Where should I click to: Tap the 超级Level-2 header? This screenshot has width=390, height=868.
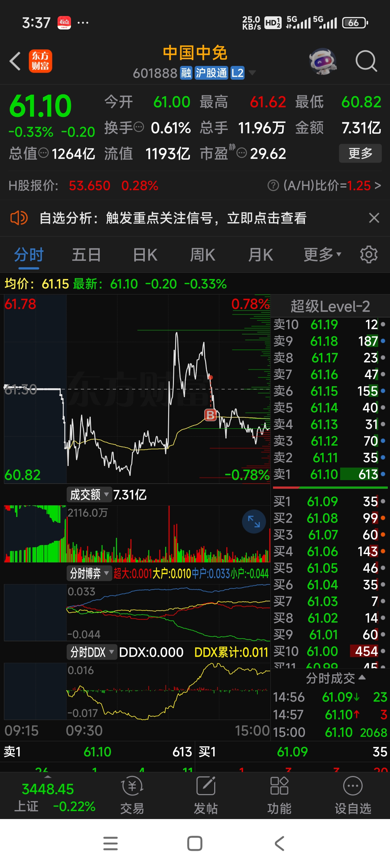click(330, 306)
